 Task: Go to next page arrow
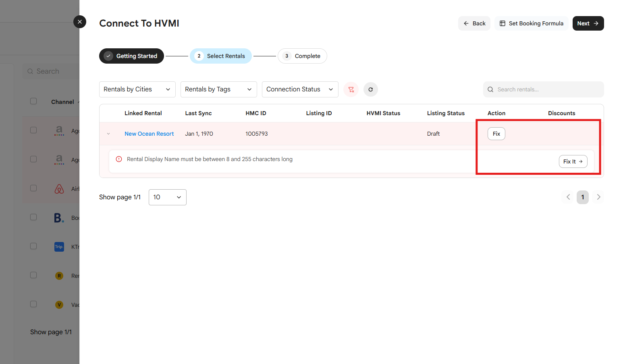[598, 197]
